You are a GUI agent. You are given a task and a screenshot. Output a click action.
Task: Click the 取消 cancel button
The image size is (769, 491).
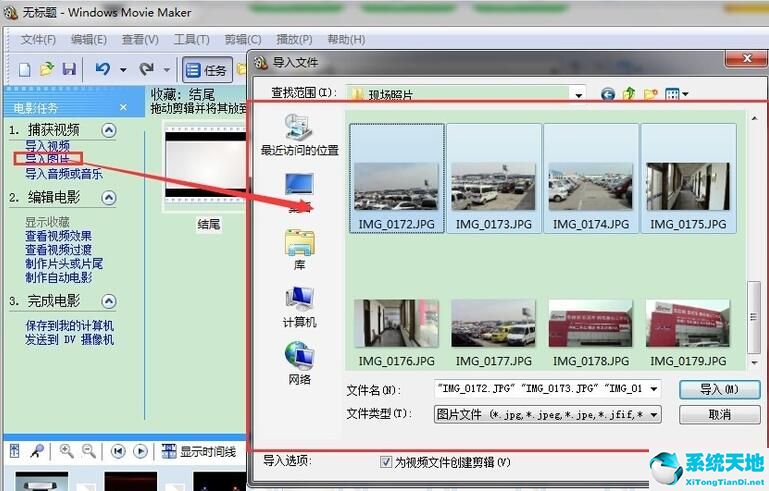pyautogui.click(x=719, y=415)
